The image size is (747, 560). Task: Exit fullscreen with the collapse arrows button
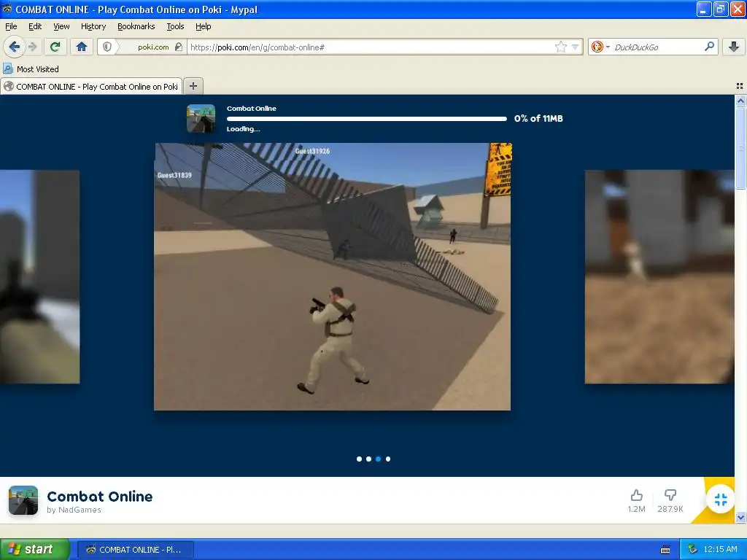coord(721,499)
